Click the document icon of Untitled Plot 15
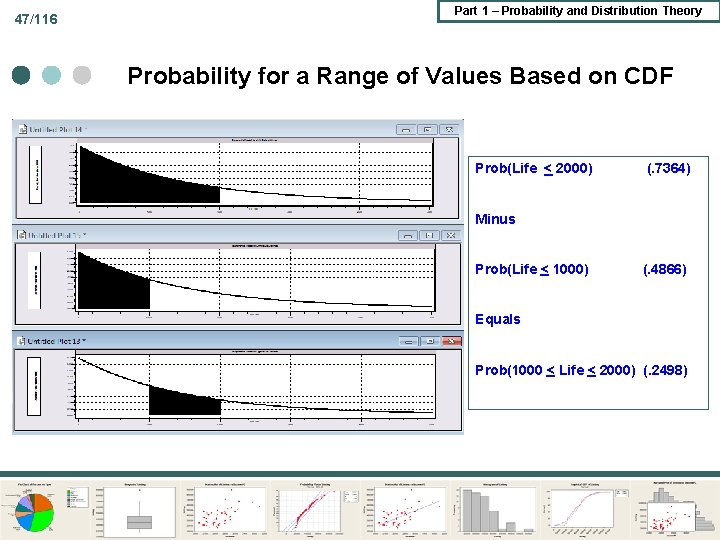Viewport: 720px width, 540px height. click(22, 235)
